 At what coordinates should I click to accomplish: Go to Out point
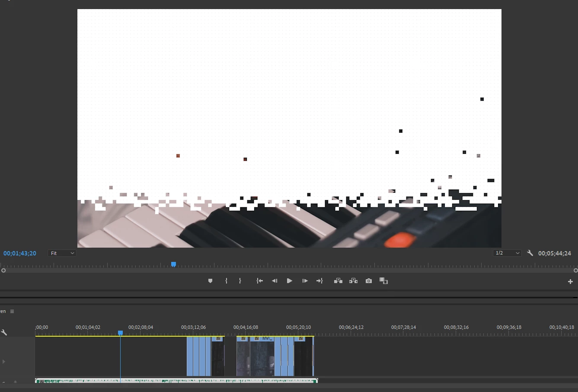click(320, 281)
